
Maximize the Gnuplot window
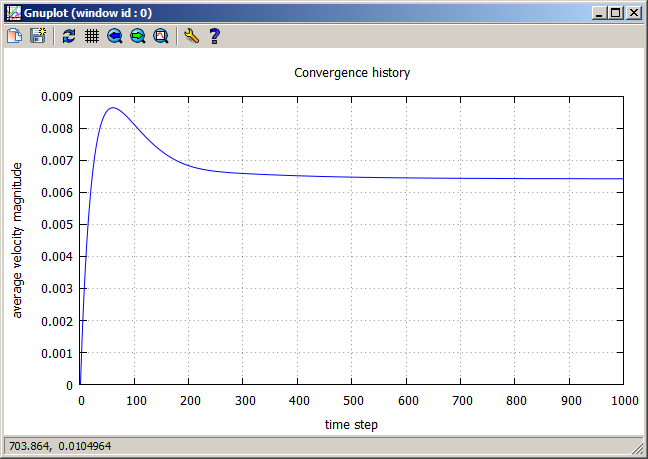615,13
